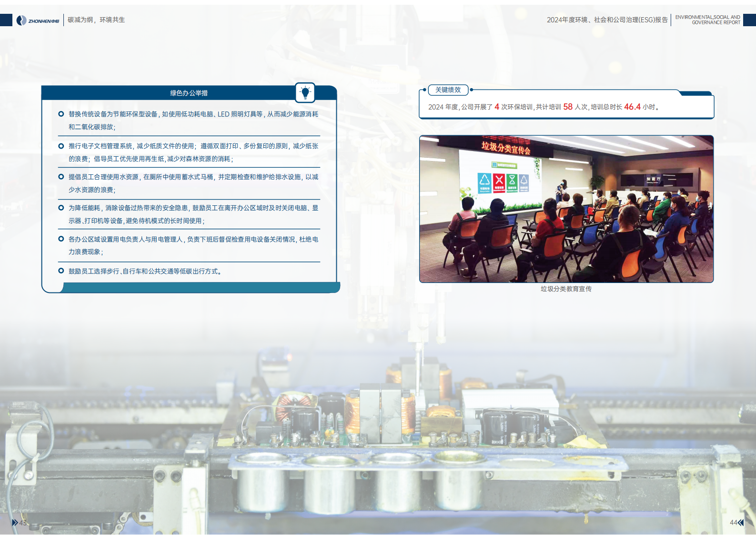Click the circle marker beside 提倡员工合理使用
This screenshot has height=535, width=756.
pos(61,177)
